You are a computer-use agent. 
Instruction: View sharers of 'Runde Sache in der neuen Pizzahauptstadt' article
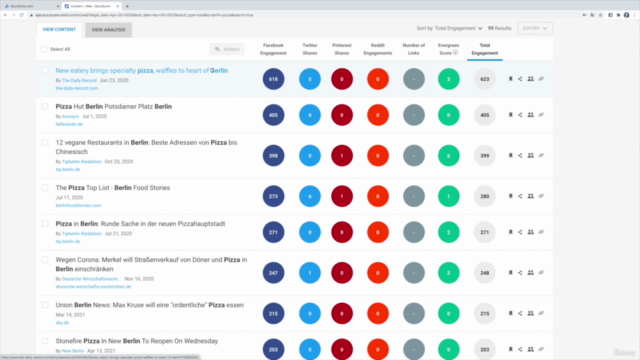[531, 232]
